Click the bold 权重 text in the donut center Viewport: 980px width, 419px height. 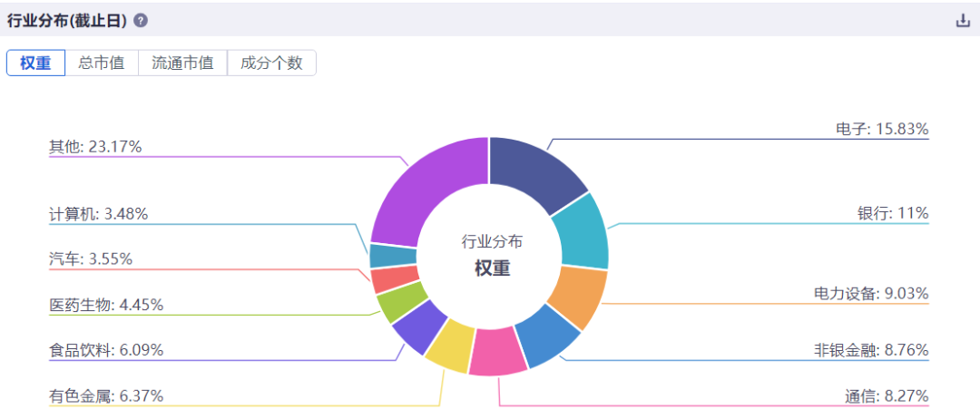pyautogui.click(x=492, y=268)
